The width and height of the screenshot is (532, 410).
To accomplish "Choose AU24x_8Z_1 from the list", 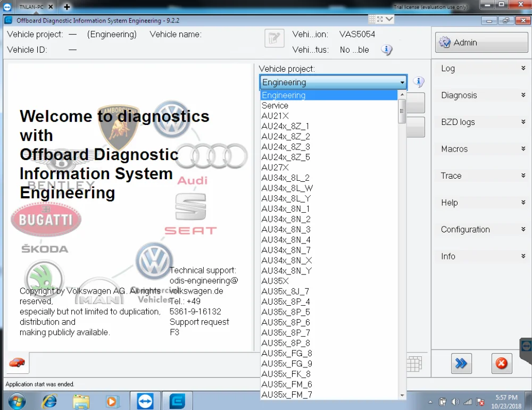I will [329, 126].
